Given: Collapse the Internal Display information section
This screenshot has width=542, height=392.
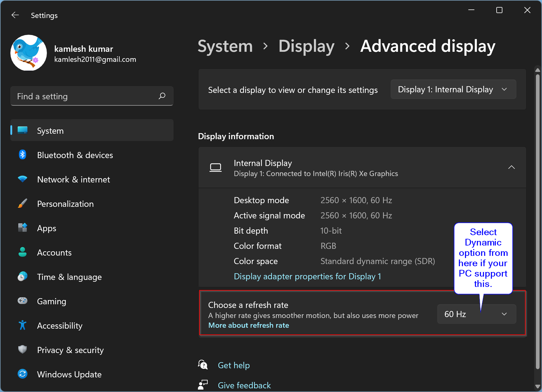Looking at the screenshot, I should click(x=512, y=167).
